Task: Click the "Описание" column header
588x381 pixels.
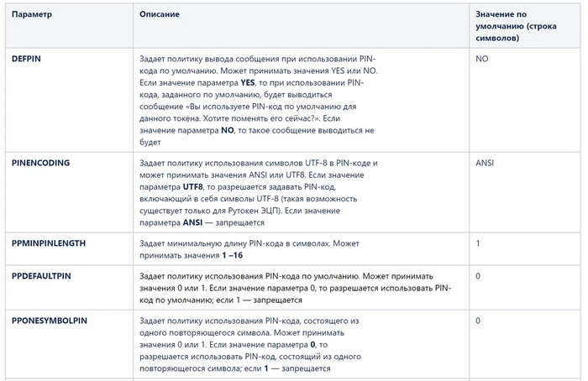Action: coord(158,16)
